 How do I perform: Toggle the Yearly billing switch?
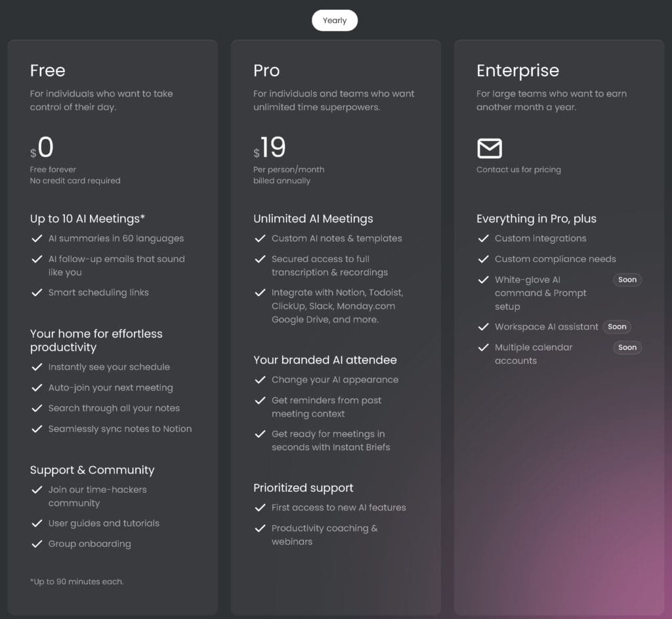click(x=335, y=20)
